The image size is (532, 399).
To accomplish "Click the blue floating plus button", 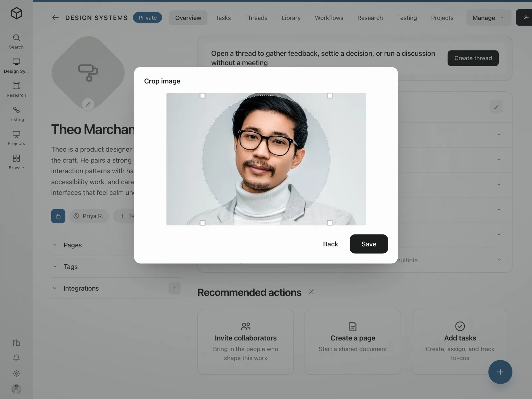I will click(500, 372).
